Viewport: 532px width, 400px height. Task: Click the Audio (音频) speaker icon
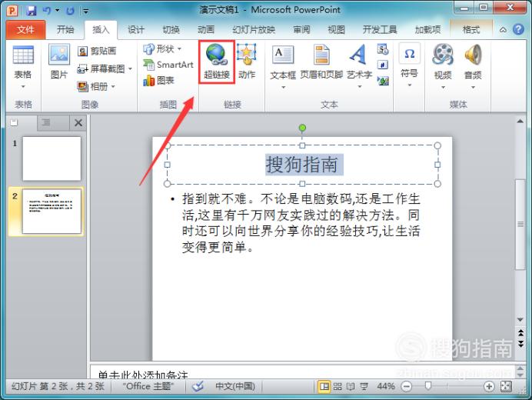click(473, 55)
